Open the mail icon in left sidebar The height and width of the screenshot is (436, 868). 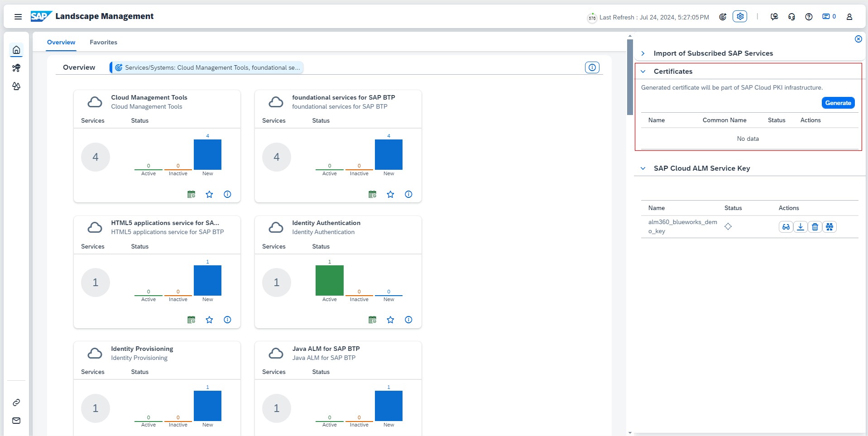click(16, 421)
